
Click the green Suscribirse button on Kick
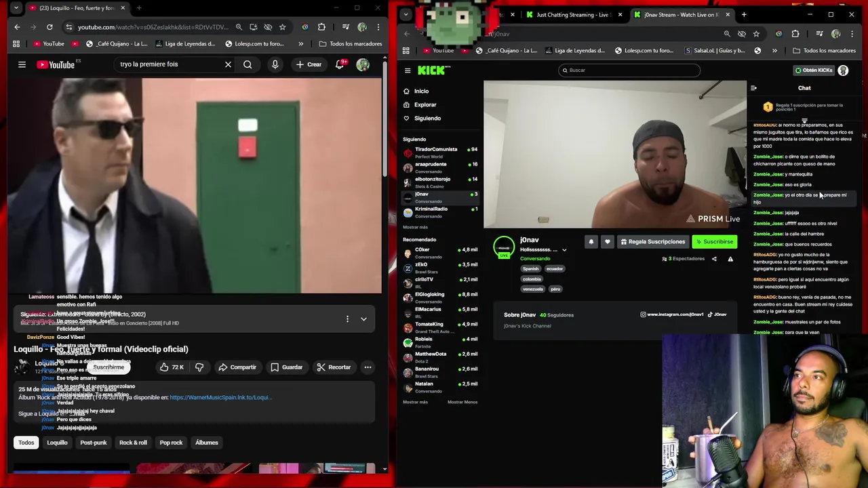pos(714,242)
